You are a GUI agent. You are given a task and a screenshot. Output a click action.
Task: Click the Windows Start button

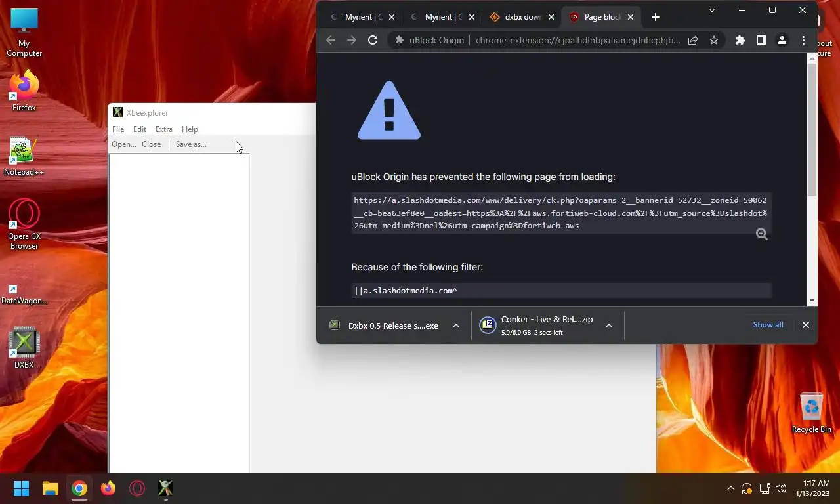click(x=21, y=488)
